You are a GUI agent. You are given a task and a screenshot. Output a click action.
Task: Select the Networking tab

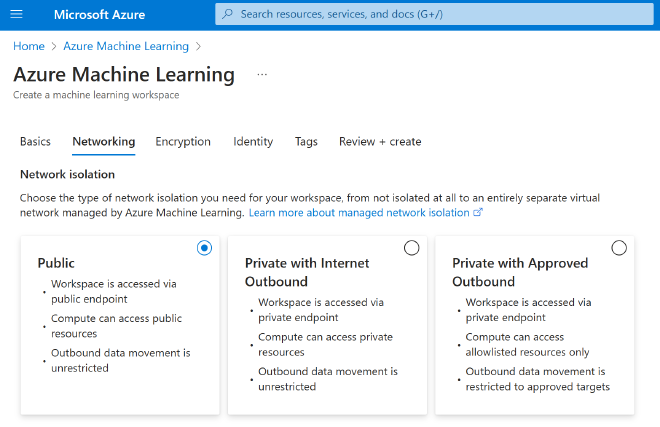point(104,141)
